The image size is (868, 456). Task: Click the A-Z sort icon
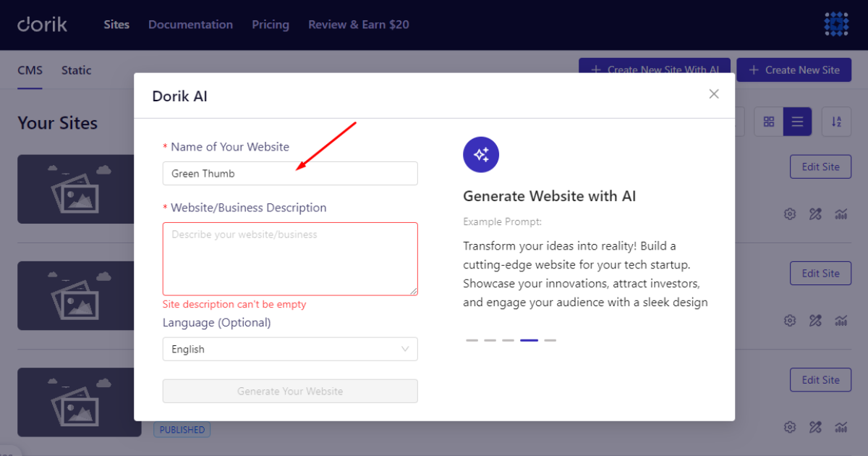(837, 122)
